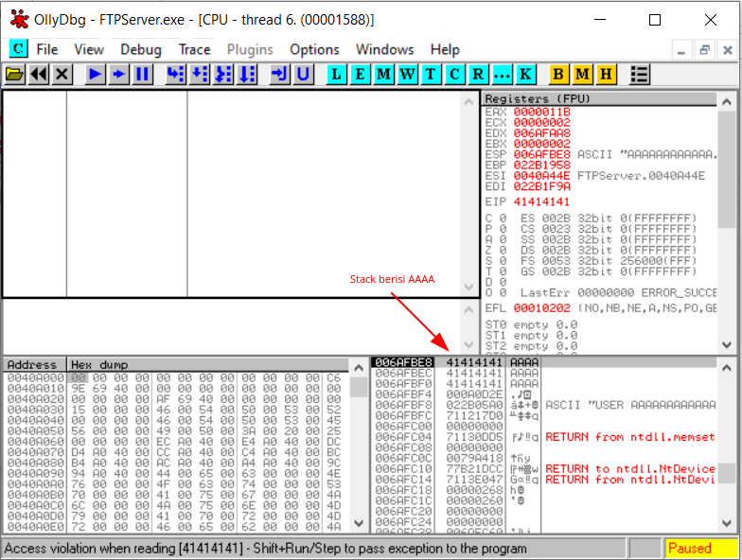Open Breakpoints via yellow B button
742x560 pixels.
[558, 74]
